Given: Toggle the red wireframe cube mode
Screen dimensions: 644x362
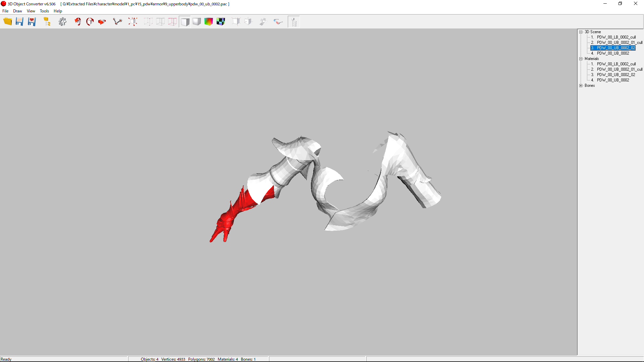Looking at the screenshot, I should [172, 22].
